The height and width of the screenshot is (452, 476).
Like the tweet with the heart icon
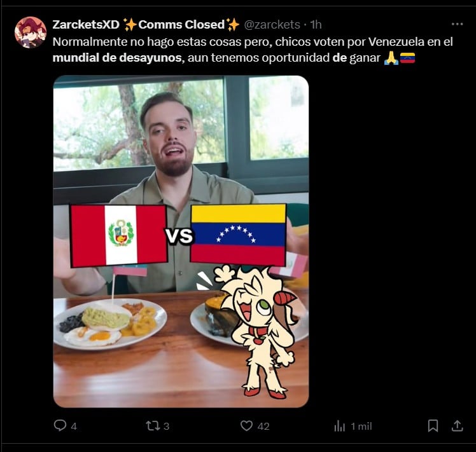click(246, 425)
